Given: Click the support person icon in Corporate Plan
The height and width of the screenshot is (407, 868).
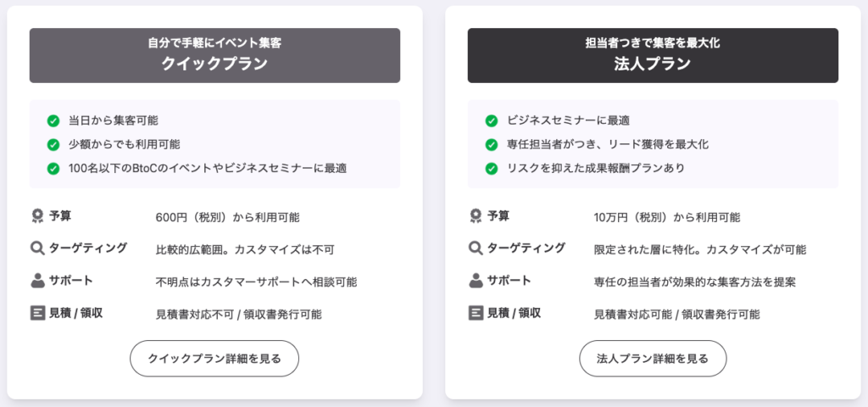Looking at the screenshot, I should pos(476,281).
